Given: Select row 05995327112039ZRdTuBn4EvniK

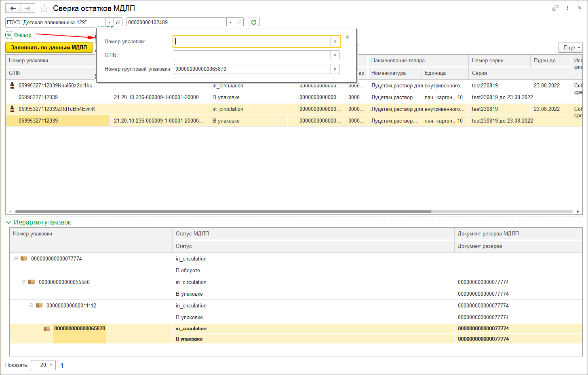Looking at the screenshot, I should [57, 109].
